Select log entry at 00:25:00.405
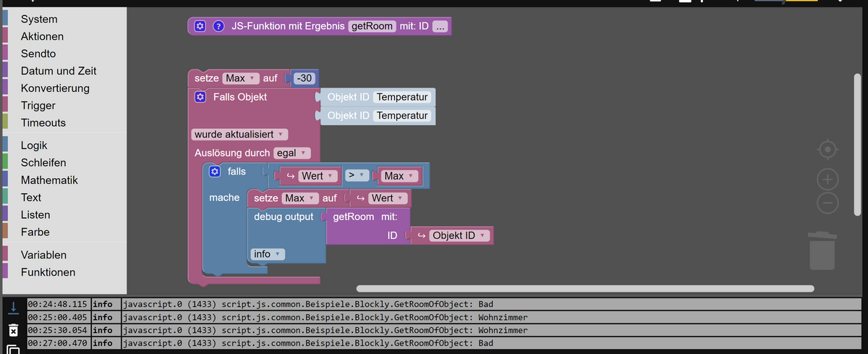 pyautogui.click(x=444, y=317)
